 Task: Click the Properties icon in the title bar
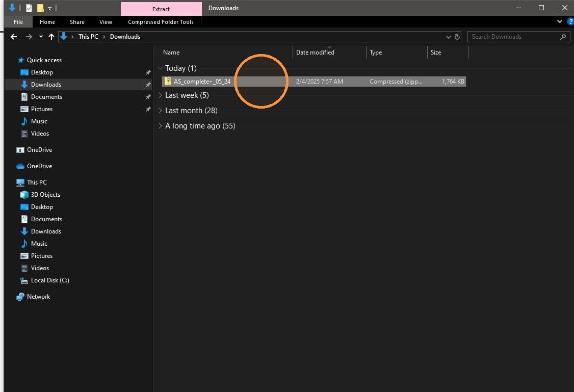pos(29,8)
